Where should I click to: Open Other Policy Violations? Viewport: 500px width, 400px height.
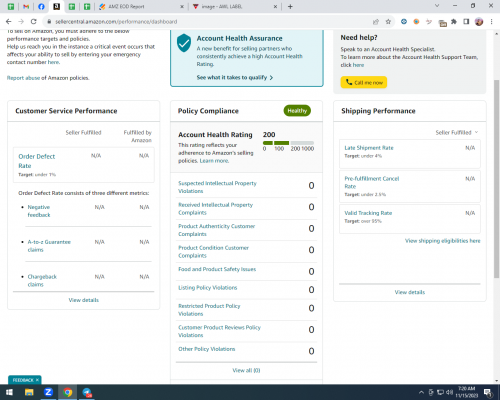(x=207, y=349)
